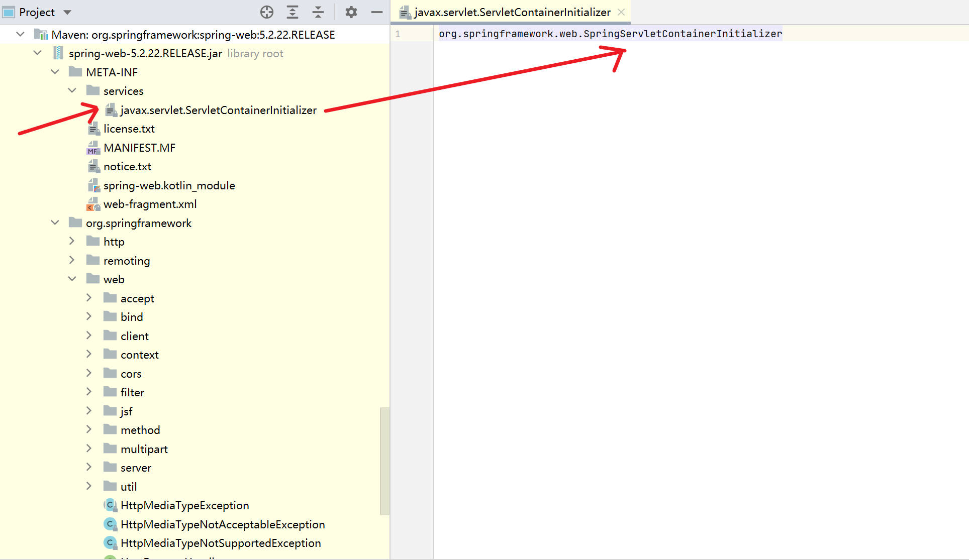Click the MANIFEST.MF file icon
The image size is (969, 560).
point(93,148)
